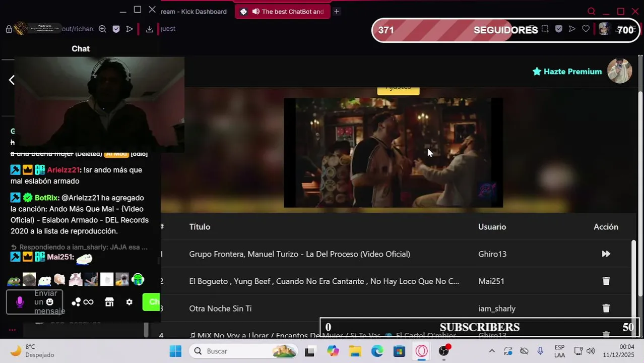Open File Explorer from taskbar
Screen dimensions: 644x363
(x=355, y=351)
